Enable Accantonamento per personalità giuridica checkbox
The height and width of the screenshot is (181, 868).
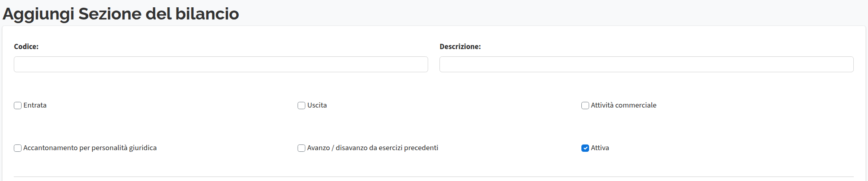18,148
